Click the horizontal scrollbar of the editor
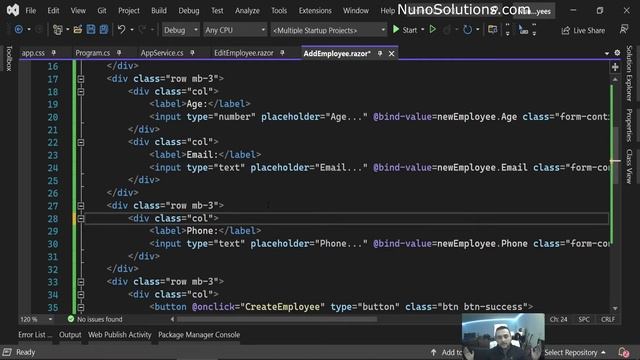The image size is (640, 360). pyautogui.click(x=278, y=319)
